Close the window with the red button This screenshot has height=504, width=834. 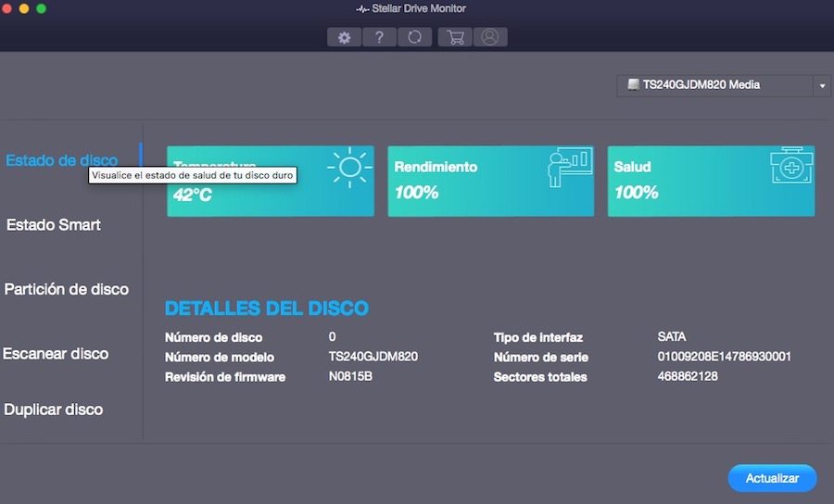(x=6, y=8)
